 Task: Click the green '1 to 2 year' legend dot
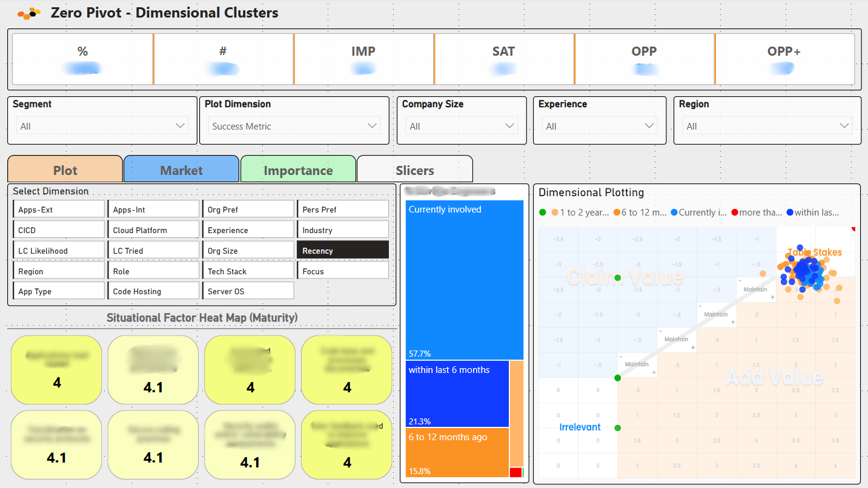click(x=543, y=213)
